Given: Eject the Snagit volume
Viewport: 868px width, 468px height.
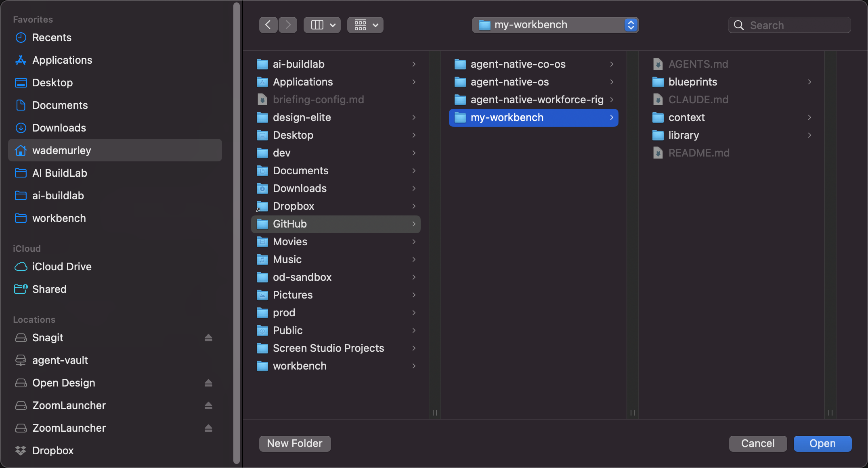Looking at the screenshot, I should click(208, 338).
